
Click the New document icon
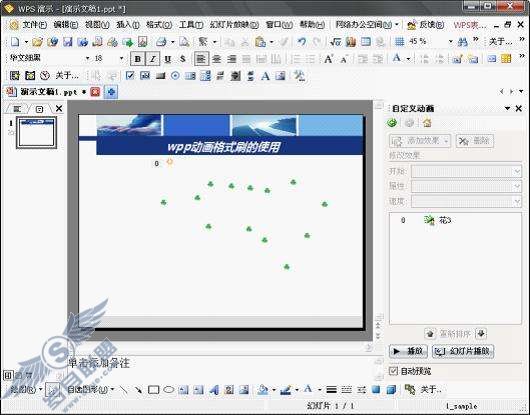click(x=15, y=42)
